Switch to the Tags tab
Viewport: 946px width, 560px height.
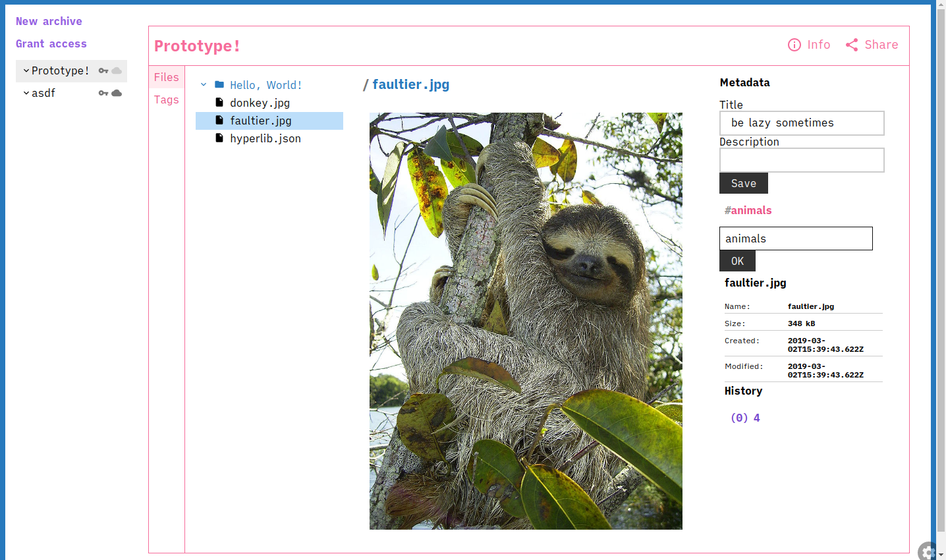(166, 99)
